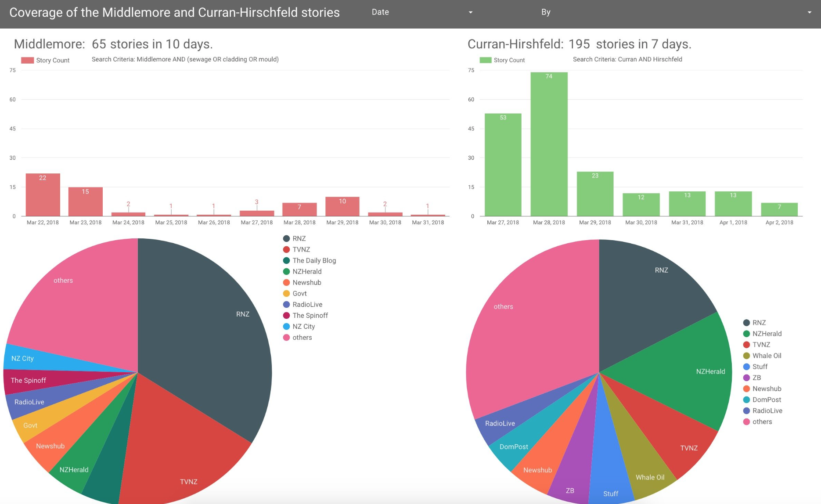Viewport: 821px width, 504px height.
Task: Toggle green Story Count legend for Curran-Hirshfeld
Action: (503, 60)
